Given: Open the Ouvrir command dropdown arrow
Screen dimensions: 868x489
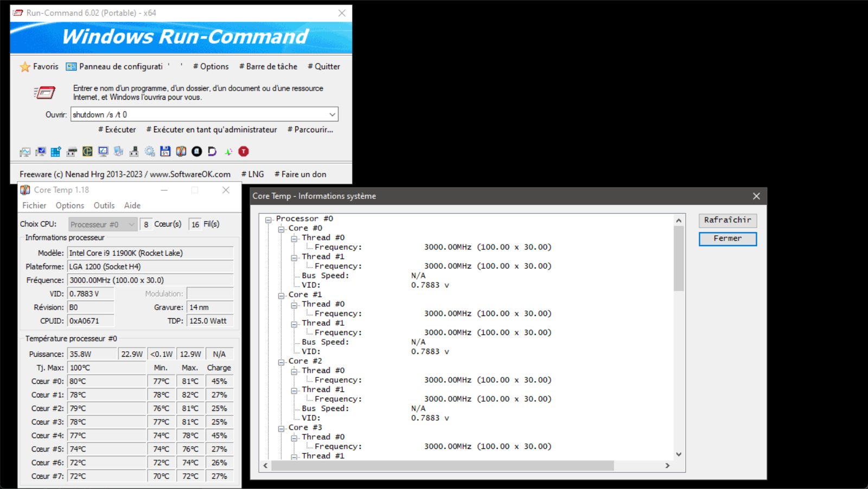Looking at the screenshot, I should click(x=332, y=114).
